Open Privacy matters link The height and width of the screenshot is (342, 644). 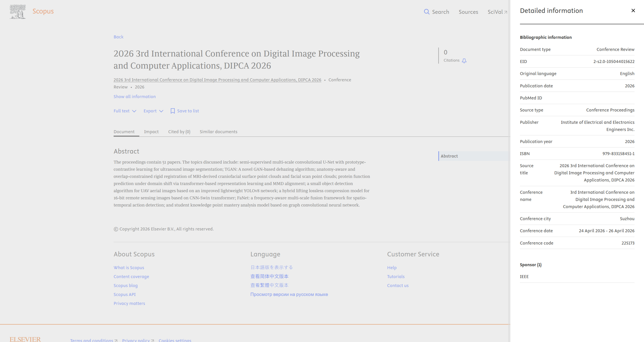pyautogui.click(x=129, y=303)
